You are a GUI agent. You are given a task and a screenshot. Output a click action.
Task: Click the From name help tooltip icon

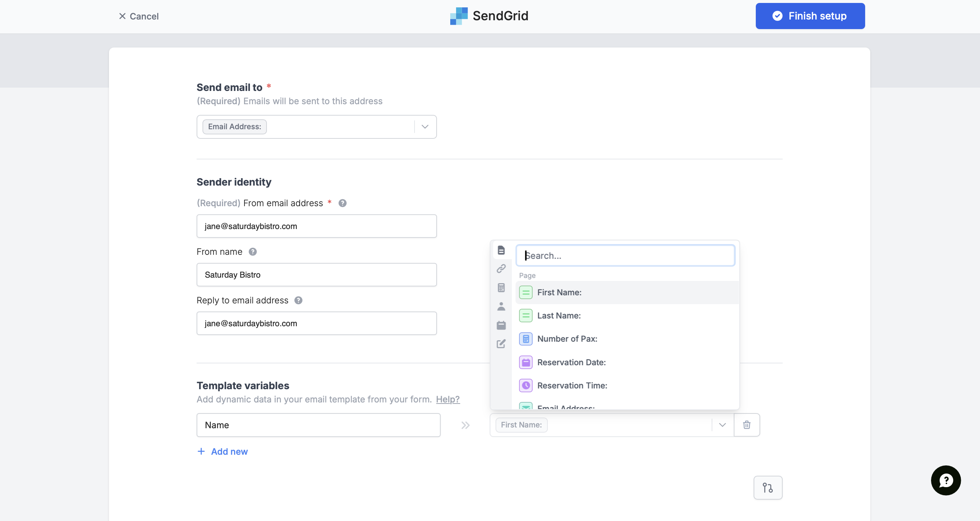253,251
